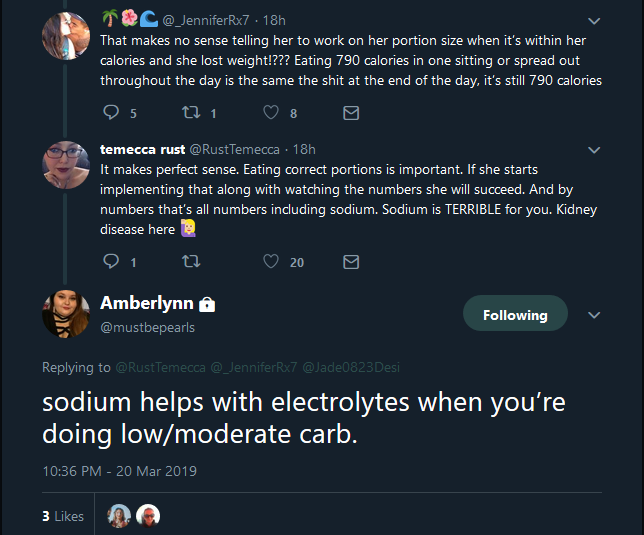Open more options chevron on _JenniferRx7's tweet

coord(594,21)
